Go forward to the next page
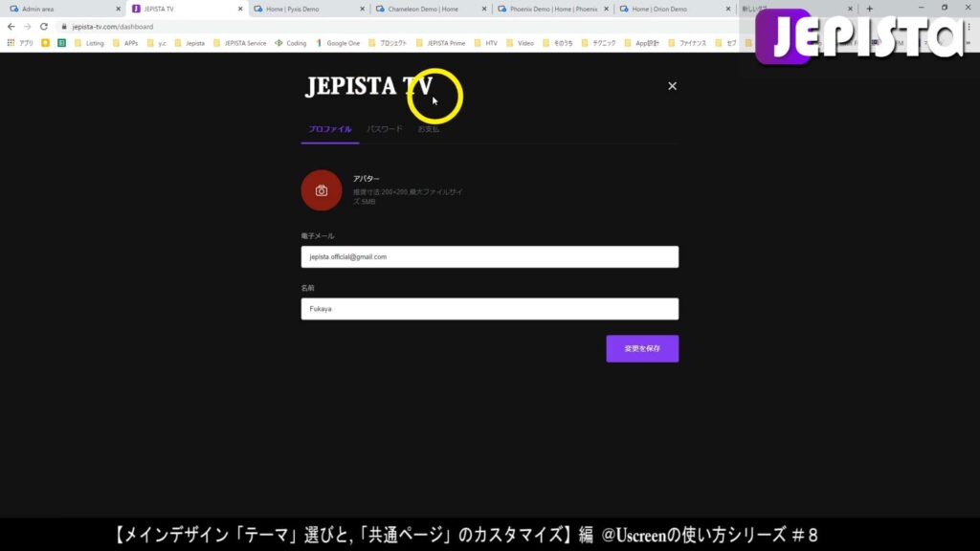980x551 pixels. point(28,27)
